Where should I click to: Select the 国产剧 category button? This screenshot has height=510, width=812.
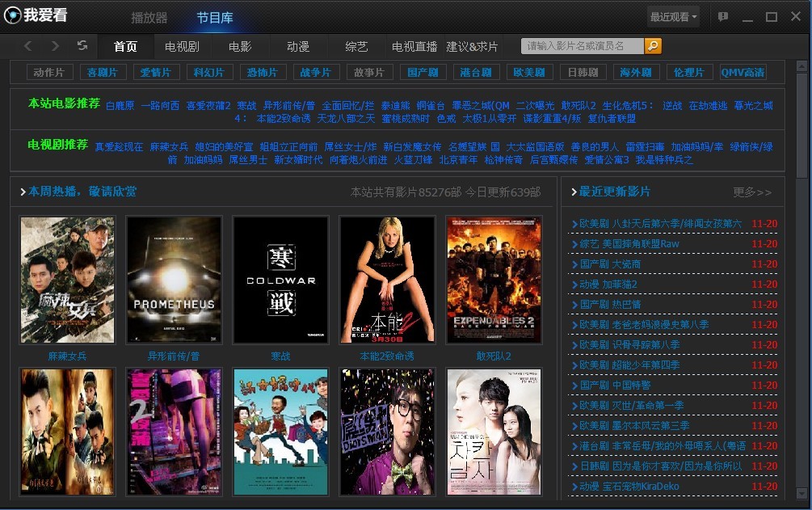click(x=423, y=73)
